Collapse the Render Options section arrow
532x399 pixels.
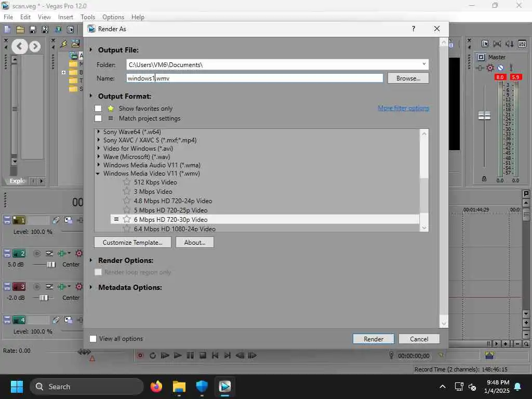click(91, 260)
